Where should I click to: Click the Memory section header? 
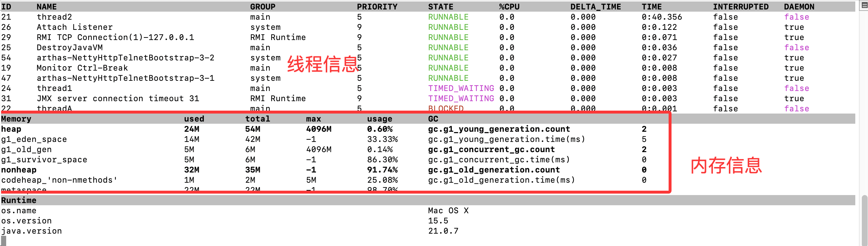pyautogui.click(x=16, y=119)
